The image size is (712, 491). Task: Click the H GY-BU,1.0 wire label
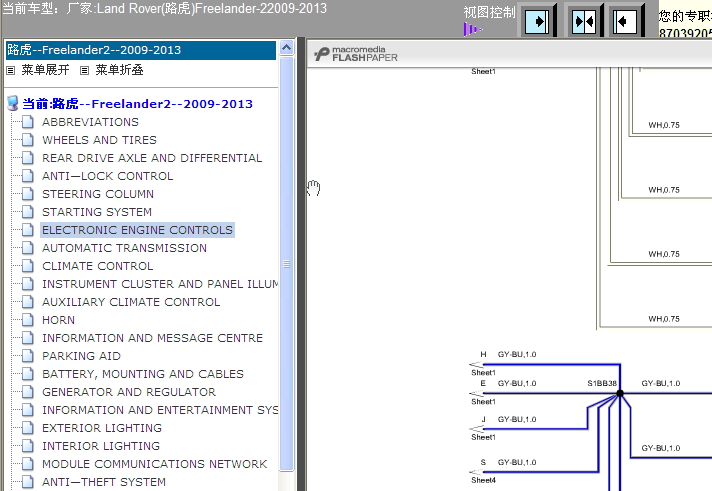pyautogui.click(x=508, y=354)
